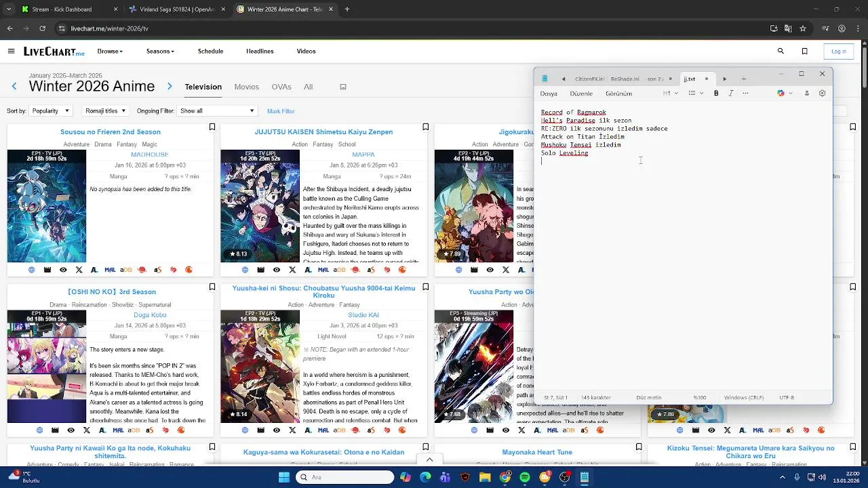
Task: Open the Videos link
Action: click(x=306, y=52)
